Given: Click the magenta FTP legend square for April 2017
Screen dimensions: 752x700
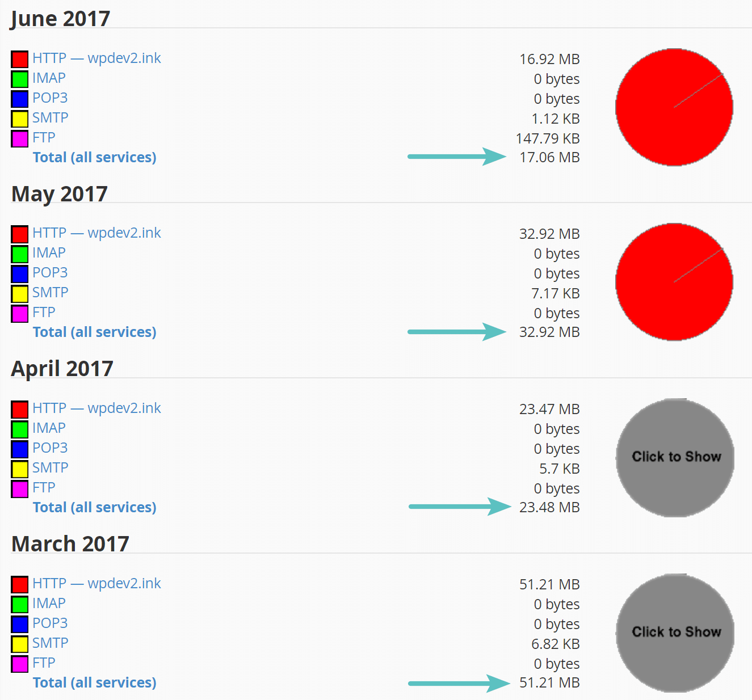Looking at the screenshot, I should (x=19, y=488).
